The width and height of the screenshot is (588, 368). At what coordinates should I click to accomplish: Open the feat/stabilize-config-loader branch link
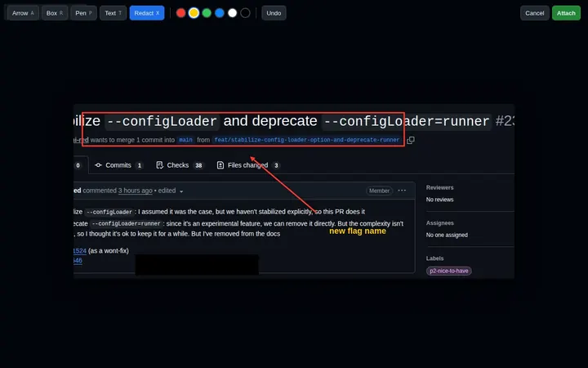(x=307, y=140)
